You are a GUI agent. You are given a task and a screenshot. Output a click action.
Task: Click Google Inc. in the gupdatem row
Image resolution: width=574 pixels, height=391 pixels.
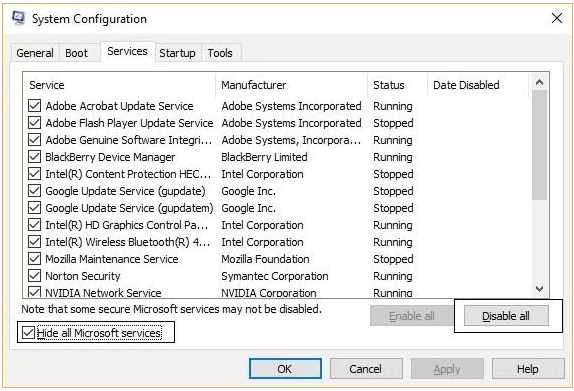coord(249,208)
